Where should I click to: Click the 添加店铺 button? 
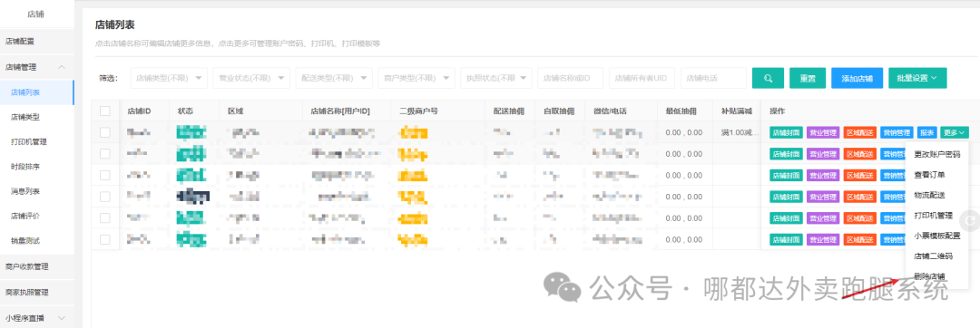pos(857,79)
